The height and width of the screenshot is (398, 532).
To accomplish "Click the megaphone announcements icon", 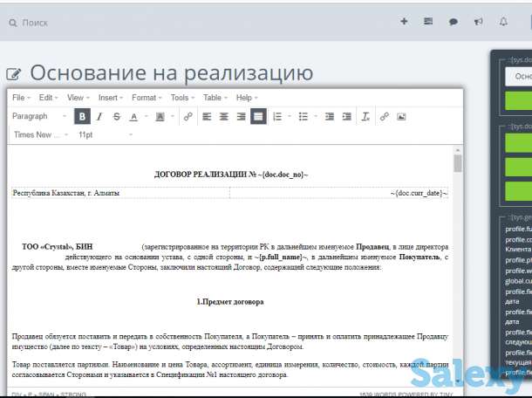I will [x=479, y=22].
